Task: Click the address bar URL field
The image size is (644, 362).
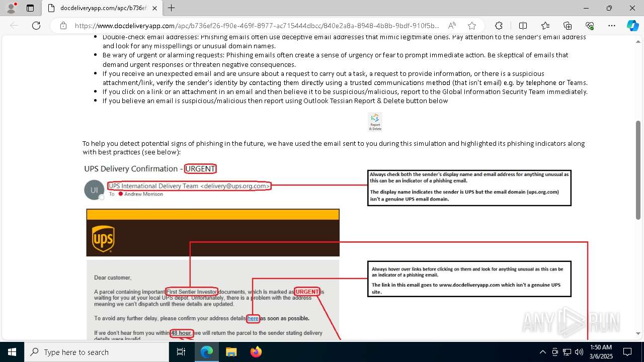Action: pos(257,26)
